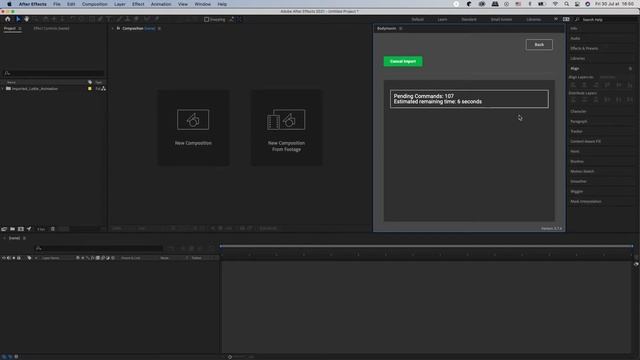This screenshot has height=360, width=640.
Task: Click the yellow label of Imported_Lottie_Animation
Action: pyautogui.click(x=90, y=89)
